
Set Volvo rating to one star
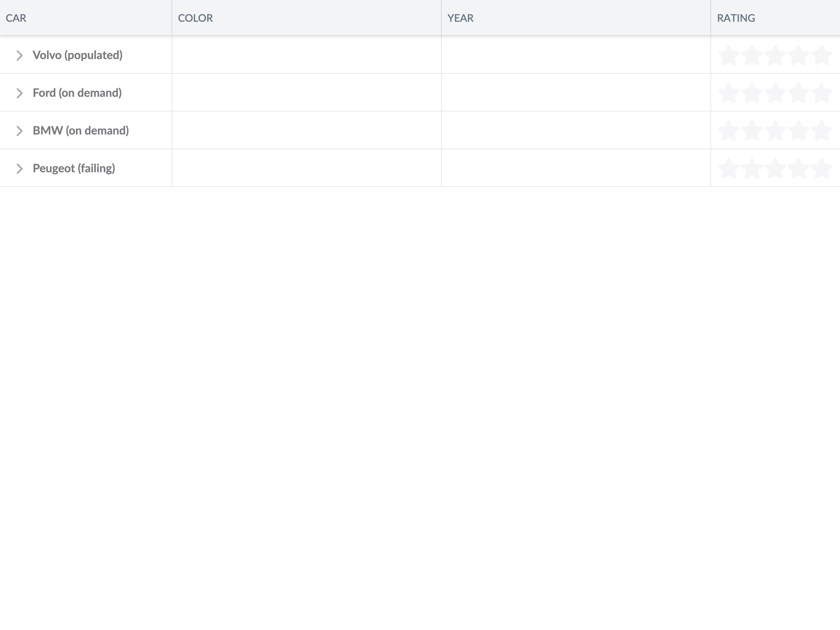tap(729, 55)
